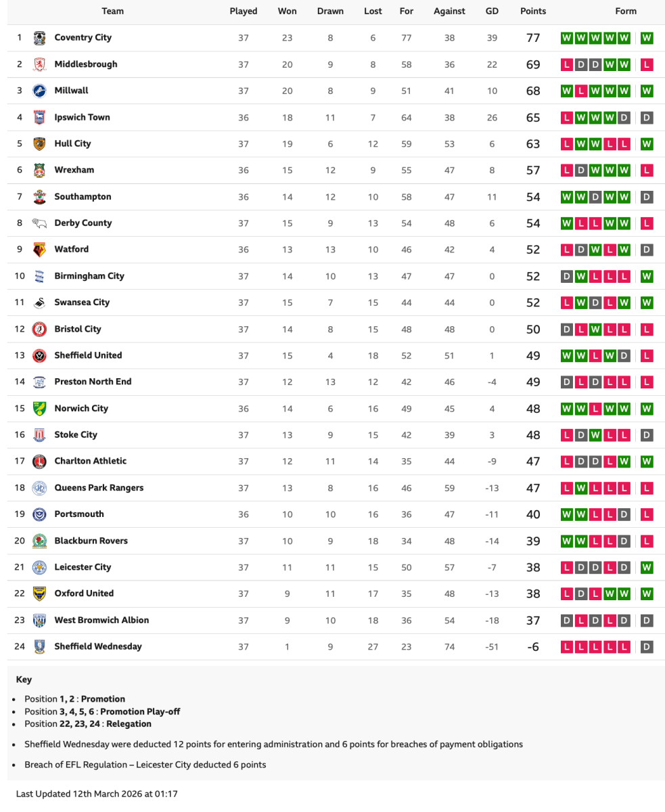665x812 pixels.
Task: Select the Queens Park Rangers link
Action: click(99, 487)
